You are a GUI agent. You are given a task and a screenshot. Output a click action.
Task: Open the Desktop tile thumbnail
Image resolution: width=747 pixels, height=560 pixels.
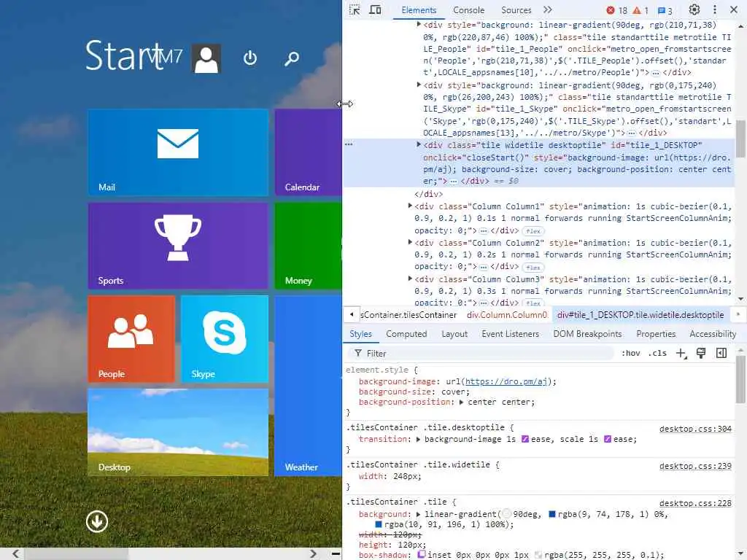178,432
